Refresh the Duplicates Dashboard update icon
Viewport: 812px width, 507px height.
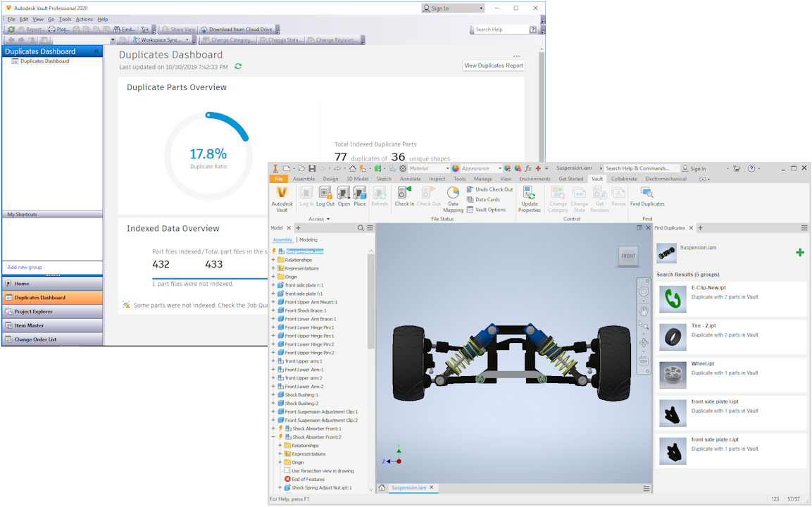click(x=238, y=66)
